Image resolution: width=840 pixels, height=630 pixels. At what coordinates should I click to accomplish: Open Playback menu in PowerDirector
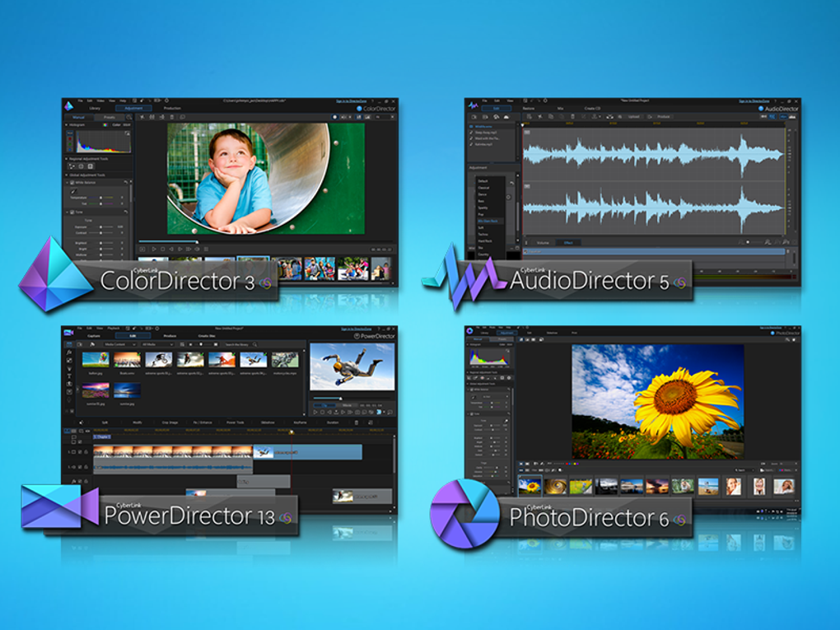click(x=113, y=328)
